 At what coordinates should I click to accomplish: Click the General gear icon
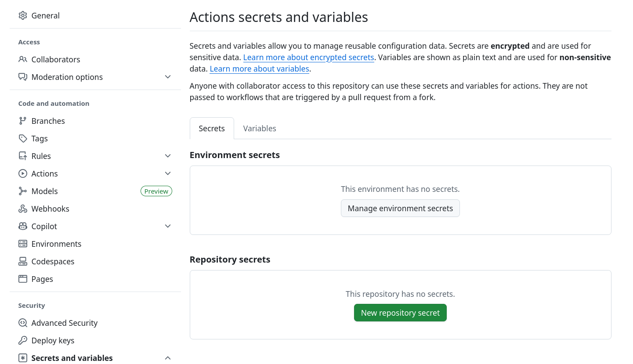click(23, 16)
